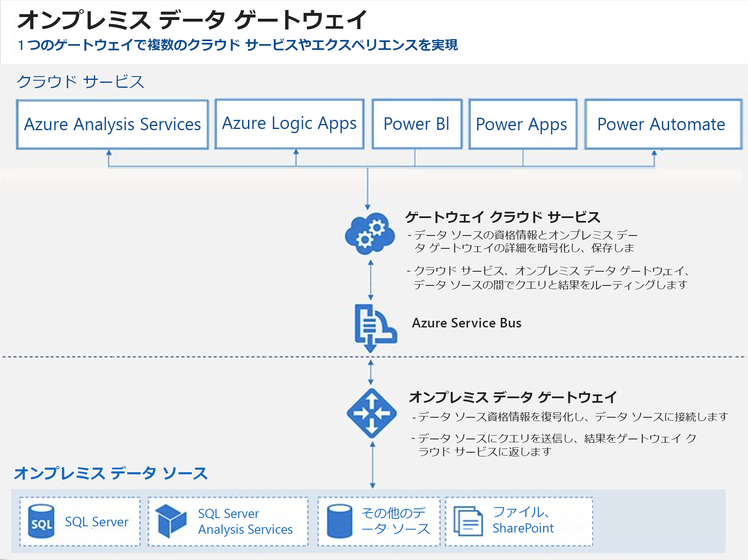Image resolution: width=748 pixels, height=560 pixels.
Task: Select the Power Apps box
Action: click(x=523, y=124)
